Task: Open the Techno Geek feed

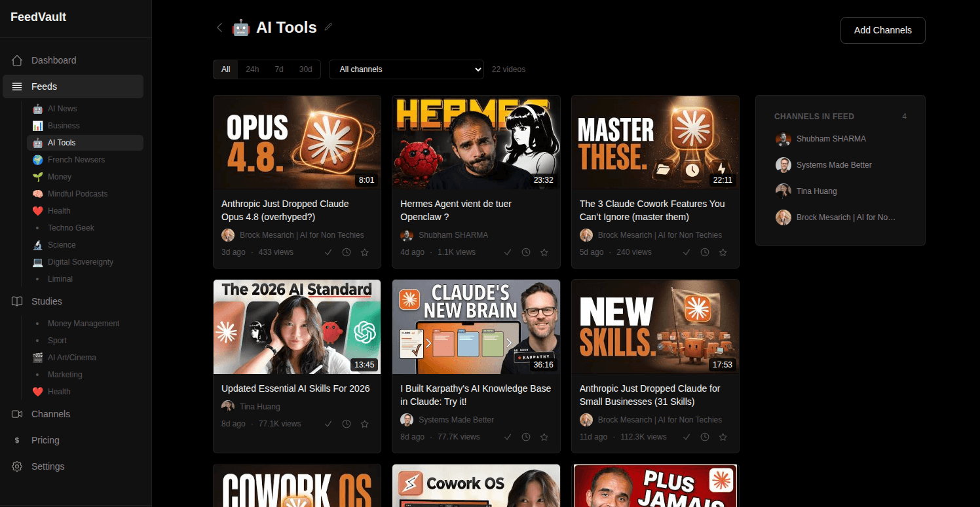Action: (x=85, y=228)
